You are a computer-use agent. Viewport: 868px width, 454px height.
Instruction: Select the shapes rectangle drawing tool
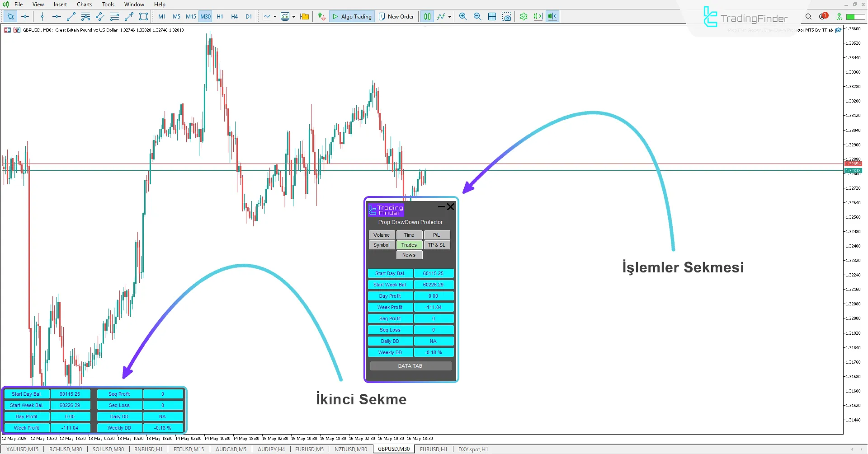143,17
